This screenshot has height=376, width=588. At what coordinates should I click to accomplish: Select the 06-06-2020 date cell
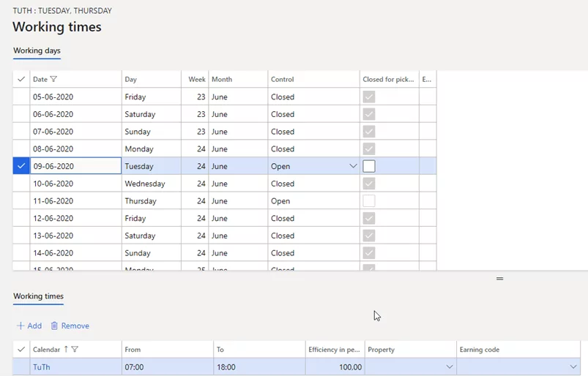[75, 114]
